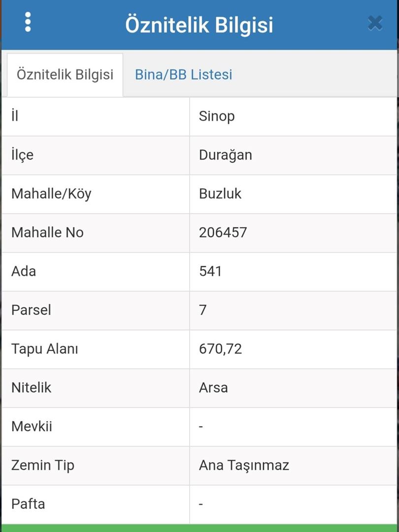Switch to the Bina/BB Listesi tab

(184, 74)
